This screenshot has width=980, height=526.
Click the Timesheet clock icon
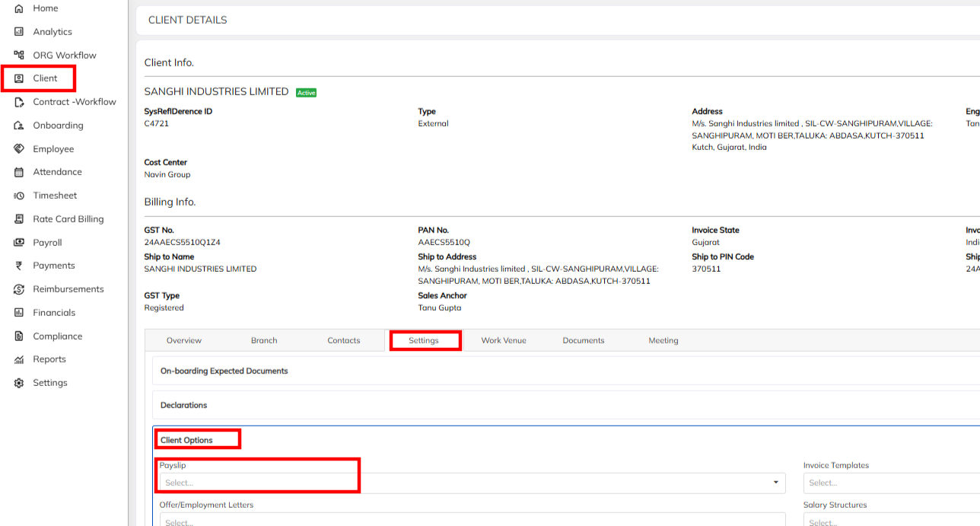[19, 196]
